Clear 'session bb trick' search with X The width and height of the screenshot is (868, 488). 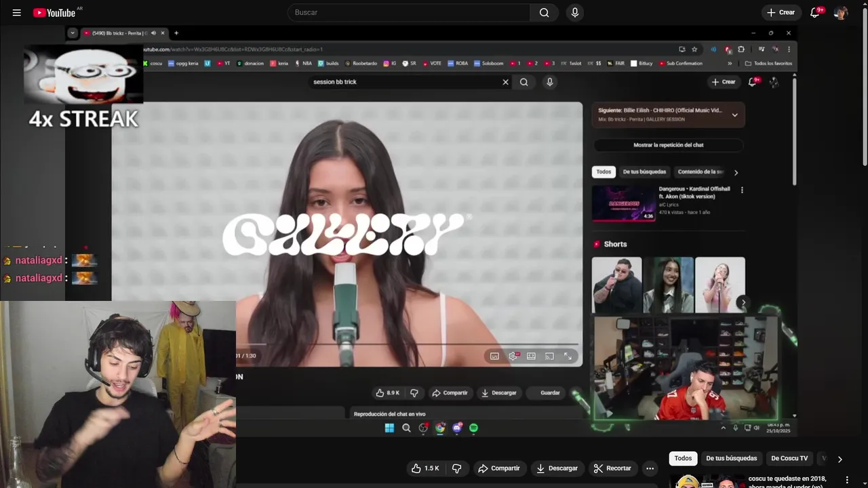pyautogui.click(x=505, y=82)
